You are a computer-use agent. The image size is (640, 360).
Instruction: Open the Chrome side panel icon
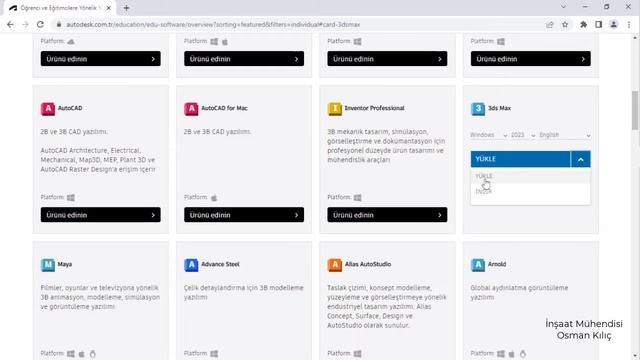point(598,24)
